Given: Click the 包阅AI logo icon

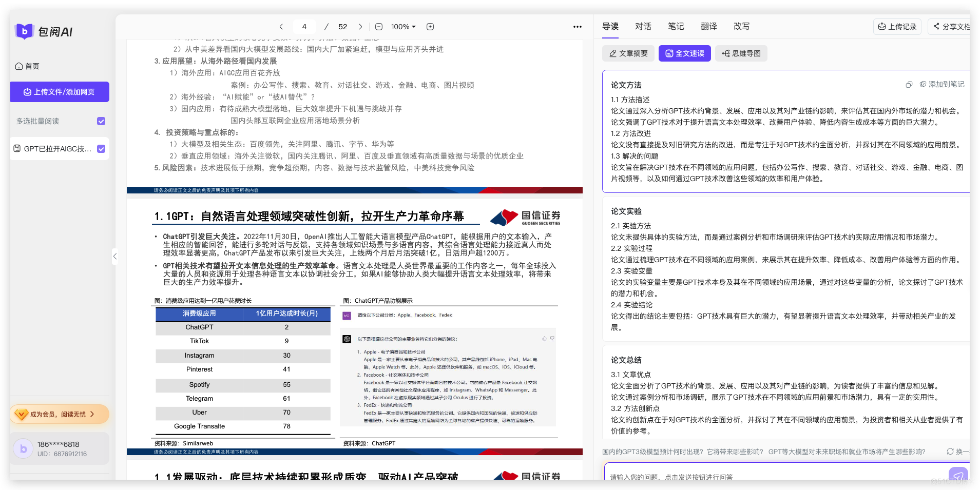Looking at the screenshot, I should click(x=24, y=31).
